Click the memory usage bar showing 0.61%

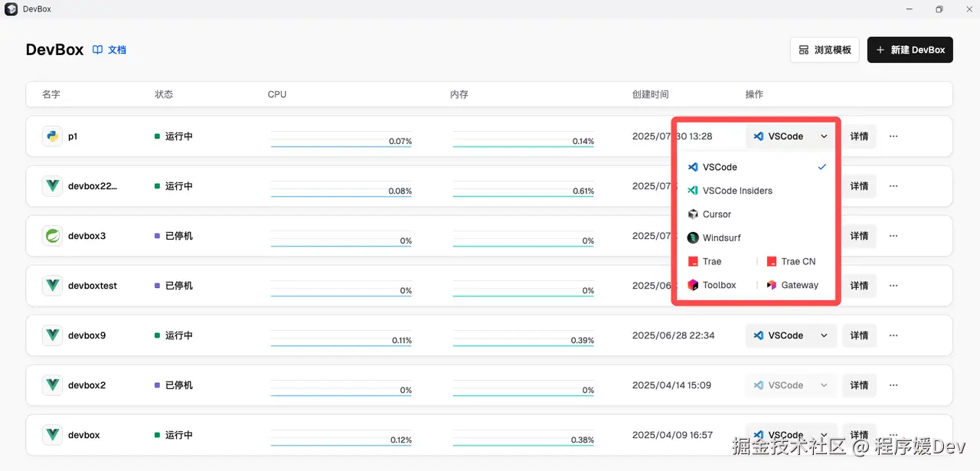coord(523,188)
